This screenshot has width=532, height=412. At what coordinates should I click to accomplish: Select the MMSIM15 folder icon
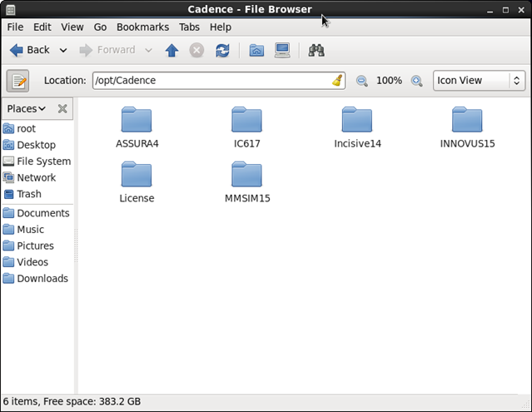click(x=246, y=174)
